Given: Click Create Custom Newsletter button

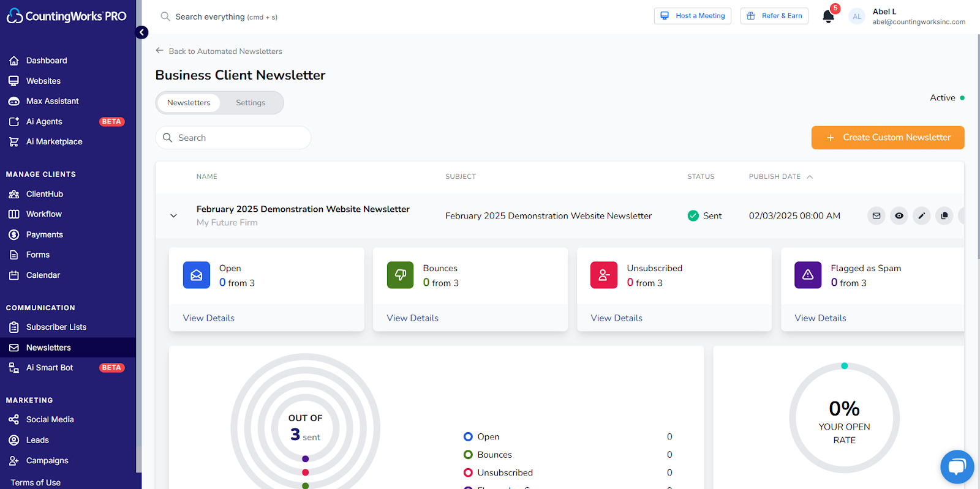Looking at the screenshot, I should pyautogui.click(x=888, y=138).
